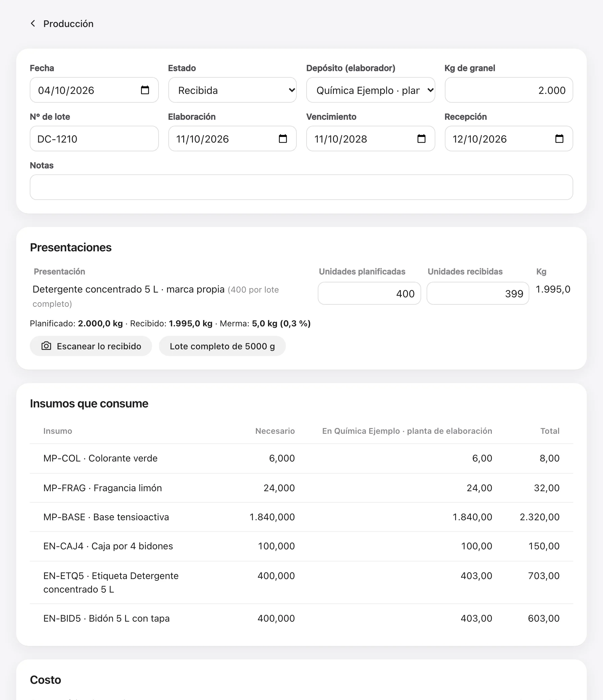Open calendar picker for Vencimiento date
The width and height of the screenshot is (603, 700).
click(x=421, y=139)
